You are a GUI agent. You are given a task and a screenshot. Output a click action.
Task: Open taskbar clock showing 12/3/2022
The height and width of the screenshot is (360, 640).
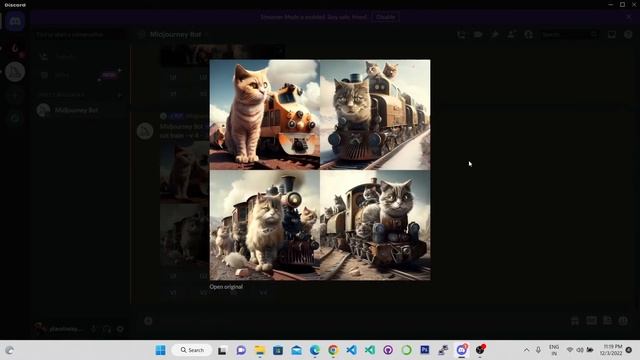coord(611,350)
